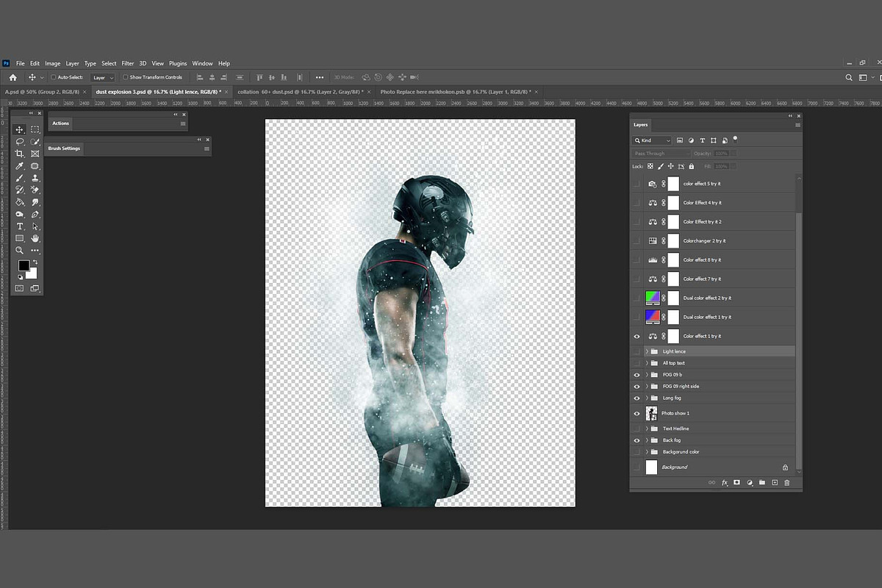Create new adjustment layer icon

pyautogui.click(x=749, y=483)
